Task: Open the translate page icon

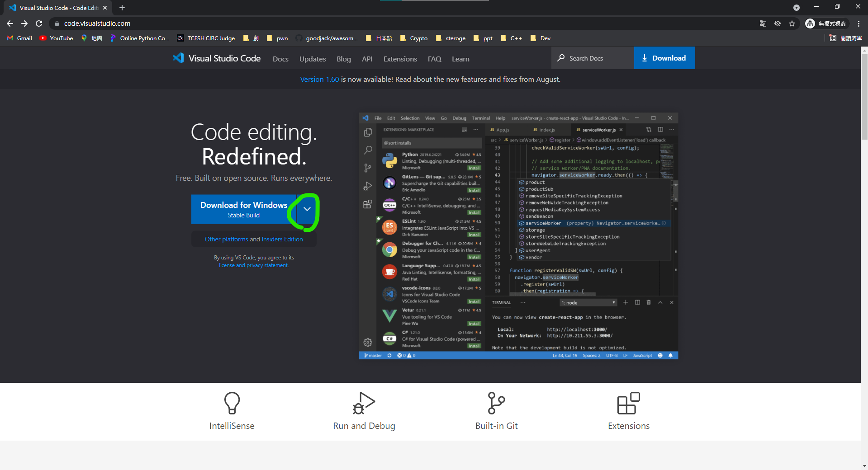Action: (763, 23)
